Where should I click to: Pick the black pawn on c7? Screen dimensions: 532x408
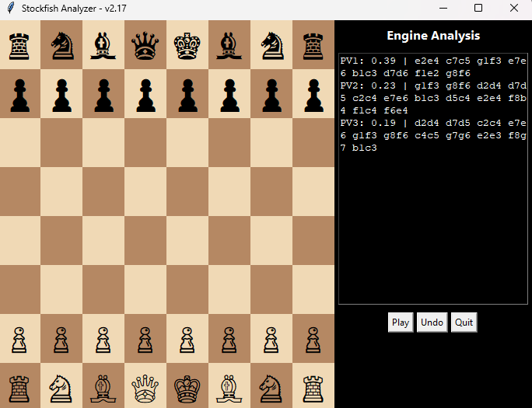(x=103, y=96)
